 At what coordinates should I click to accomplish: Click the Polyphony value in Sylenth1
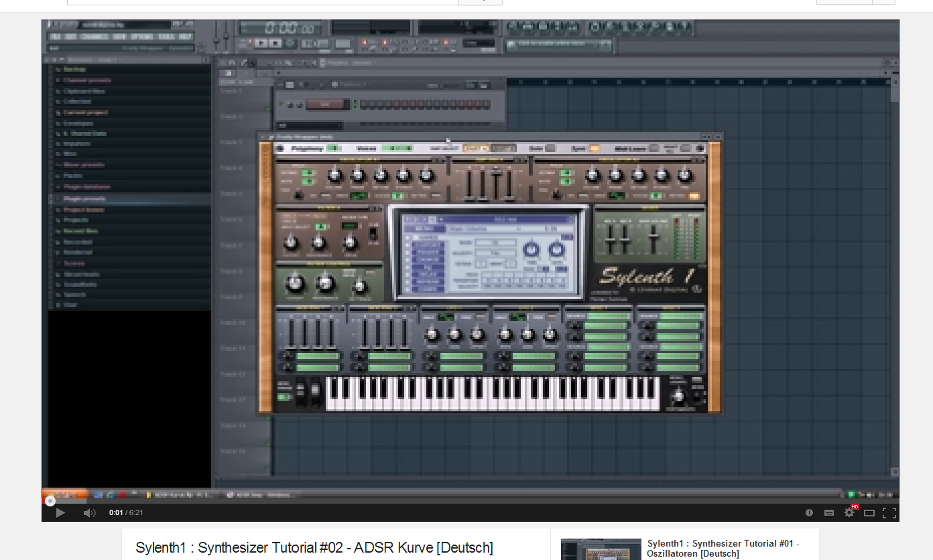[334, 149]
